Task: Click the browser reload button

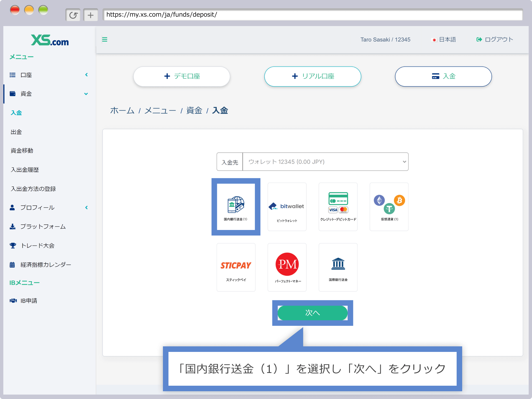Action: (73, 15)
